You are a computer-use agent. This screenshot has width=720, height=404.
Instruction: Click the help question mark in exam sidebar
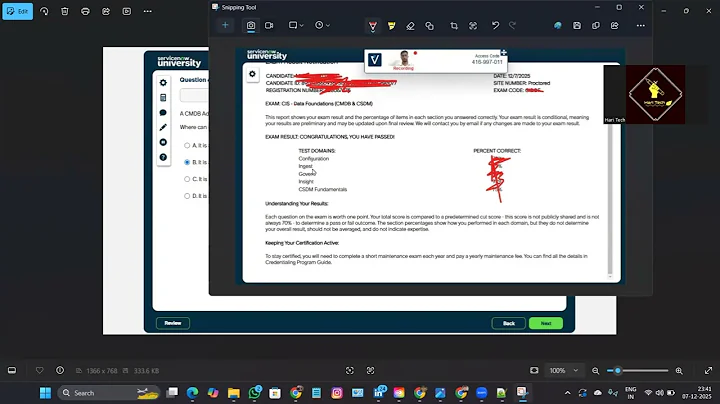pyautogui.click(x=163, y=157)
